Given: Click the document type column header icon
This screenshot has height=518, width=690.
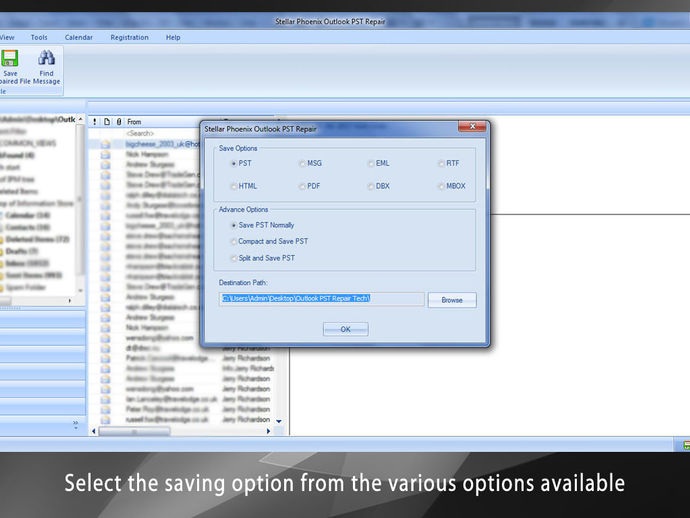Looking at the screenshot, I should point(107,122).
